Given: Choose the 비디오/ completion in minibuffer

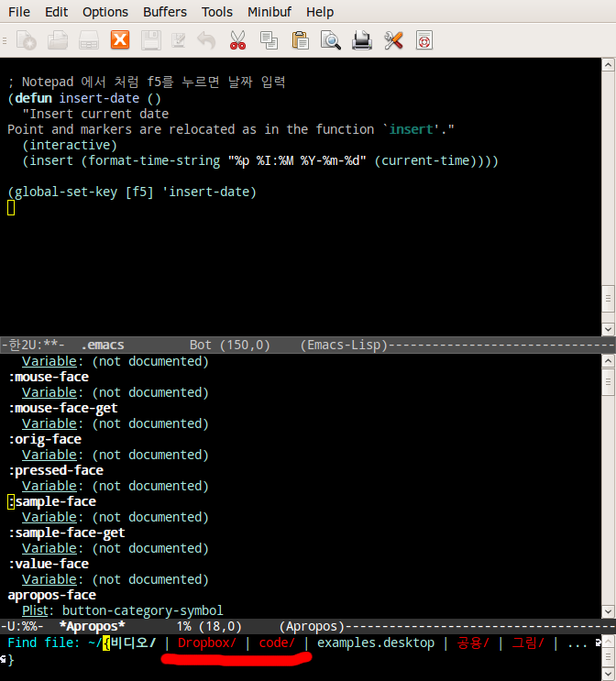Looking at the screenshot, I should [x=133, y=643].
